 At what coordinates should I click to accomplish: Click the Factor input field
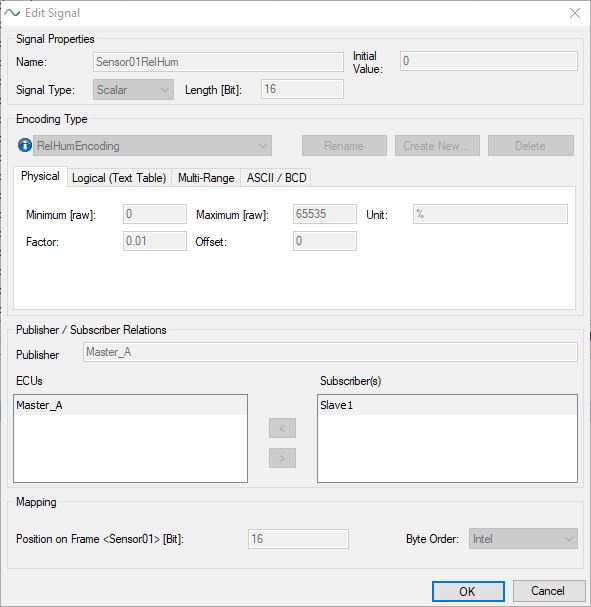click(x=155, y=241)
